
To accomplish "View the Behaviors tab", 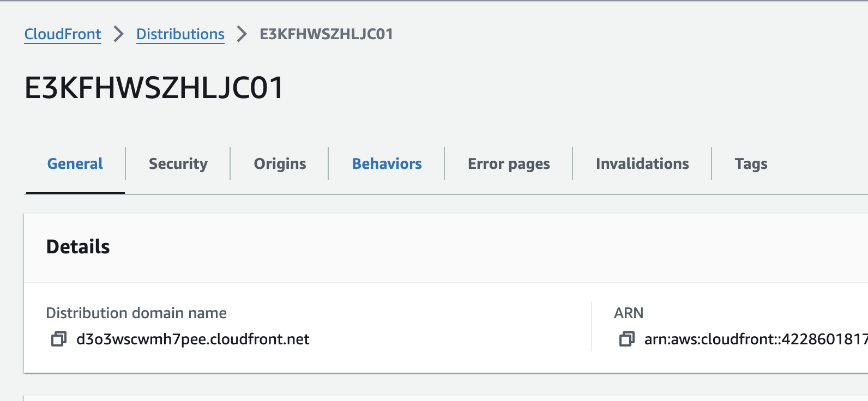I will coord(387,163).
